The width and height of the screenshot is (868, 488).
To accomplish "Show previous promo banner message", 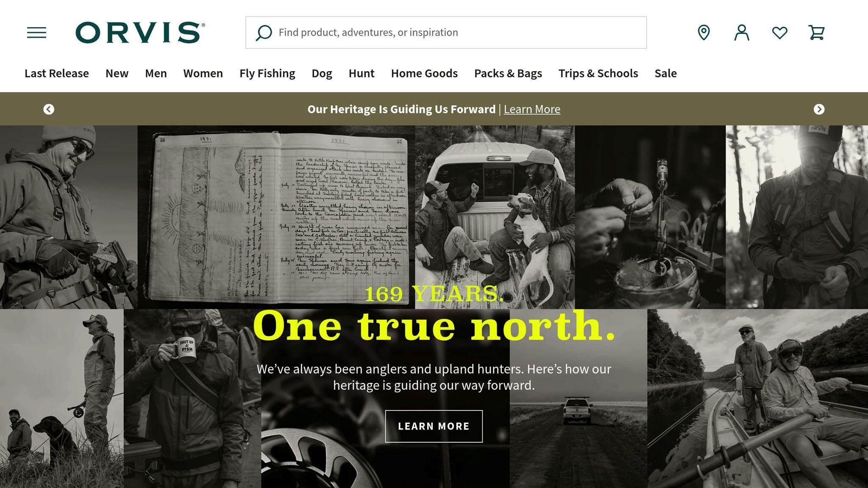I will [49, 109].
